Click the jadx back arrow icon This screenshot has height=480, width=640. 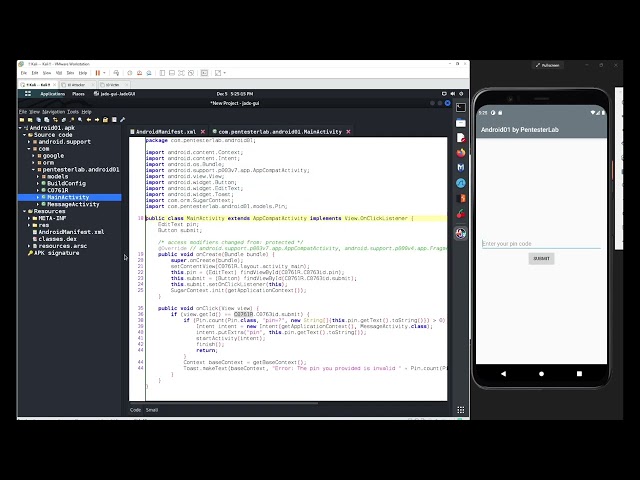89,120
